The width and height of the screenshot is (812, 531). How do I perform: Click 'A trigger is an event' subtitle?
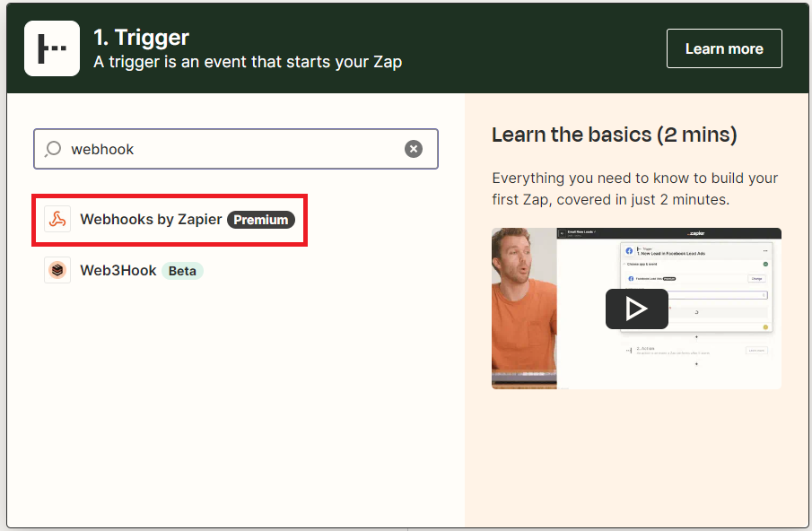tap(248, 62)
